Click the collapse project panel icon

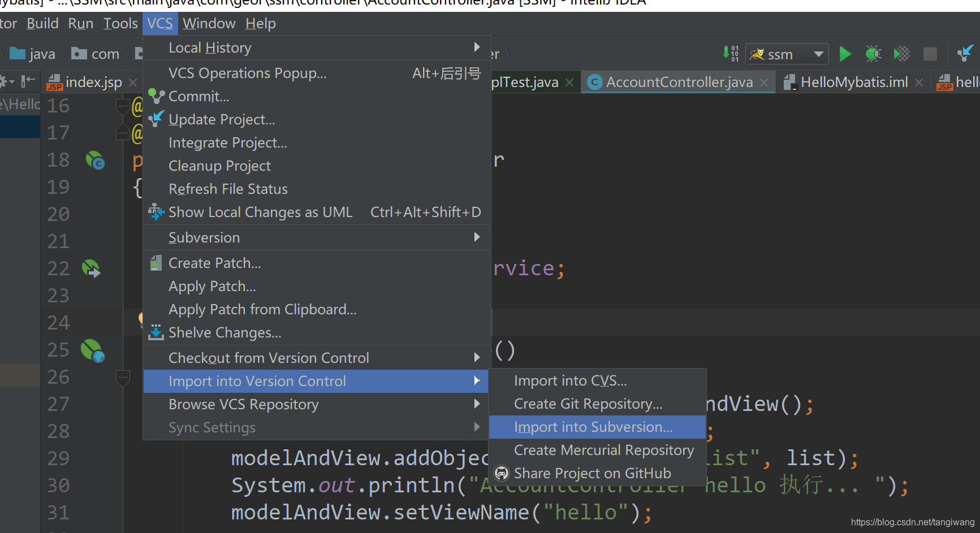28,82
